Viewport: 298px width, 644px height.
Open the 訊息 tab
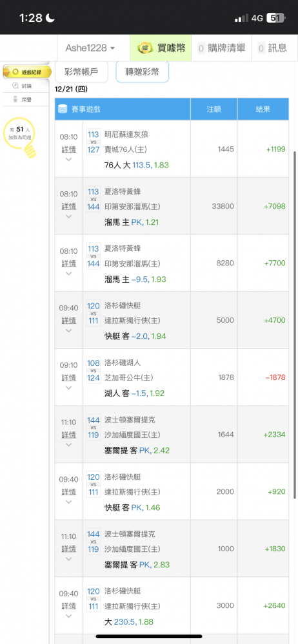click(x=272, y=48)
